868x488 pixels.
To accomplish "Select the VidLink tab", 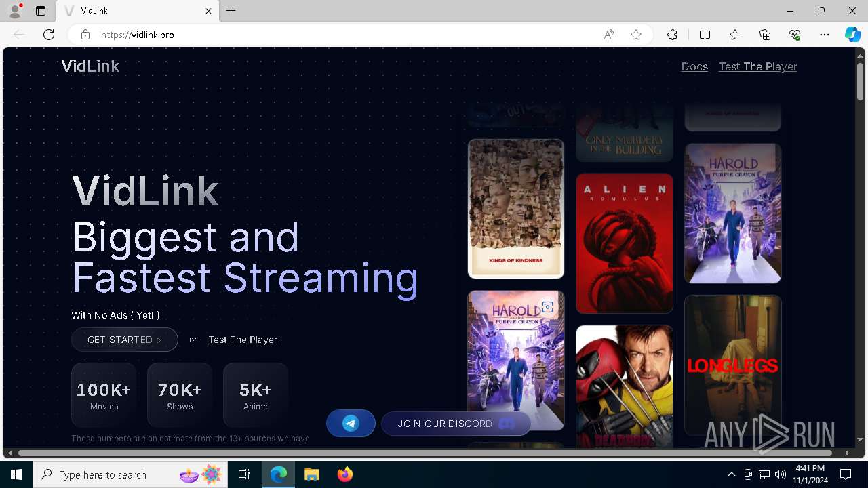I will 138,11.
